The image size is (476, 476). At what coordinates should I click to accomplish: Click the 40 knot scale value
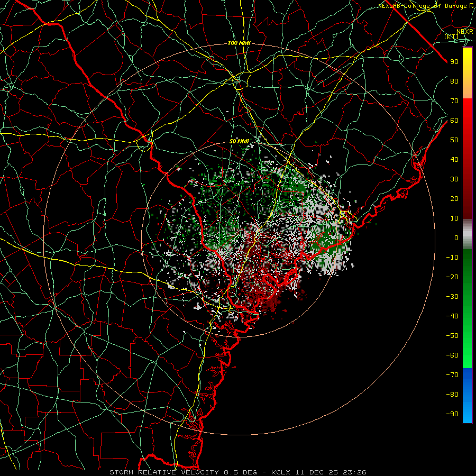[x=454, y=160]
